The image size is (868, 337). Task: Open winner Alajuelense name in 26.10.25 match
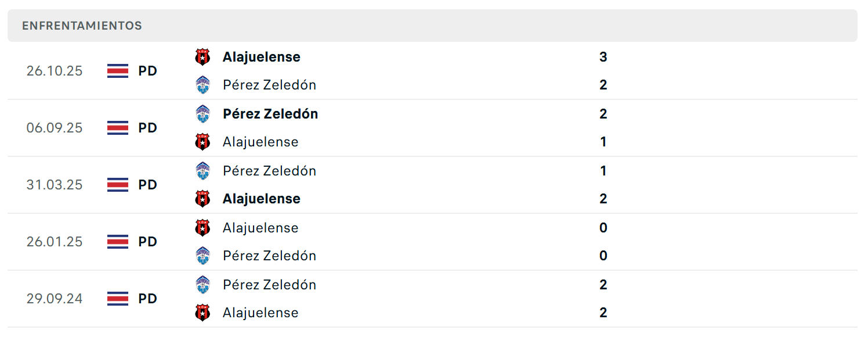262,57
